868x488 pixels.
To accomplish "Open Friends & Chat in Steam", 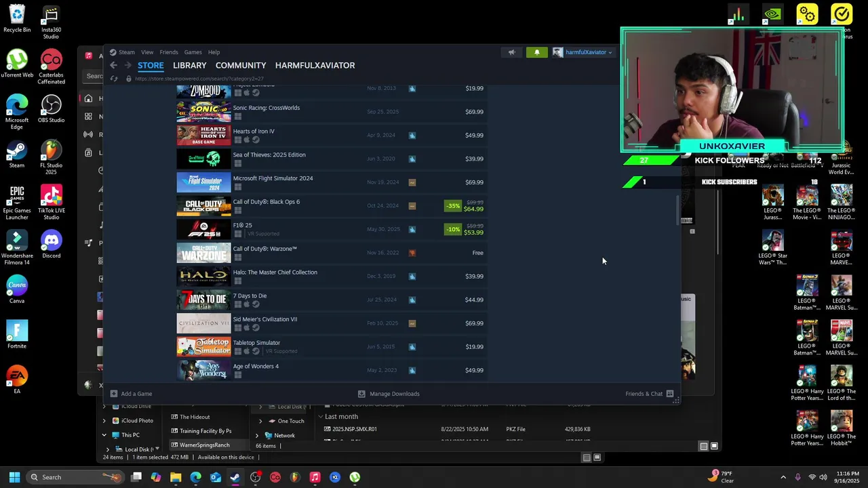I will click(650, 394).
